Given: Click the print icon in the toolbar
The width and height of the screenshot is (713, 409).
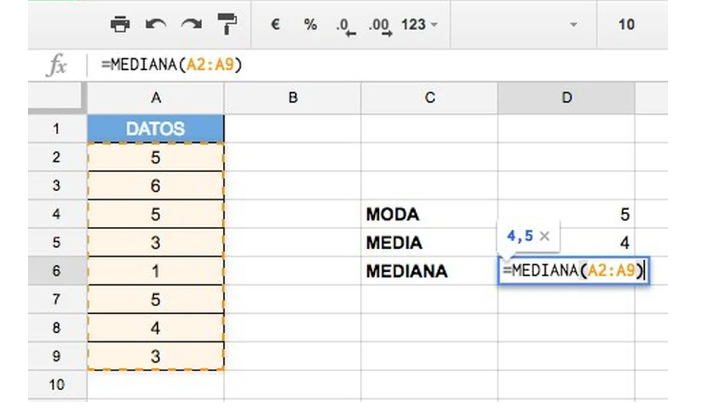Looking at the screenshot, I should (x=120, y=24).
